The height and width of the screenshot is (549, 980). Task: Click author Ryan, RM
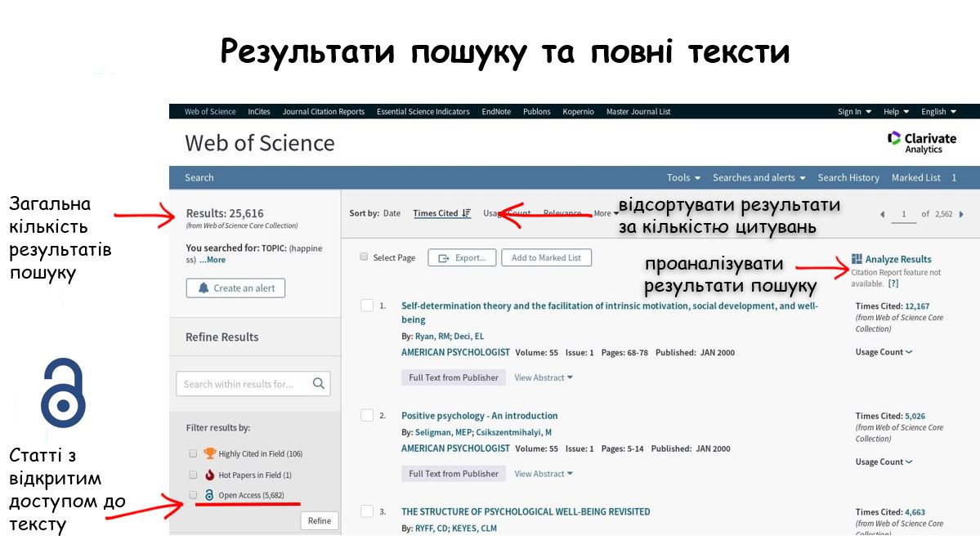[432, 336]
